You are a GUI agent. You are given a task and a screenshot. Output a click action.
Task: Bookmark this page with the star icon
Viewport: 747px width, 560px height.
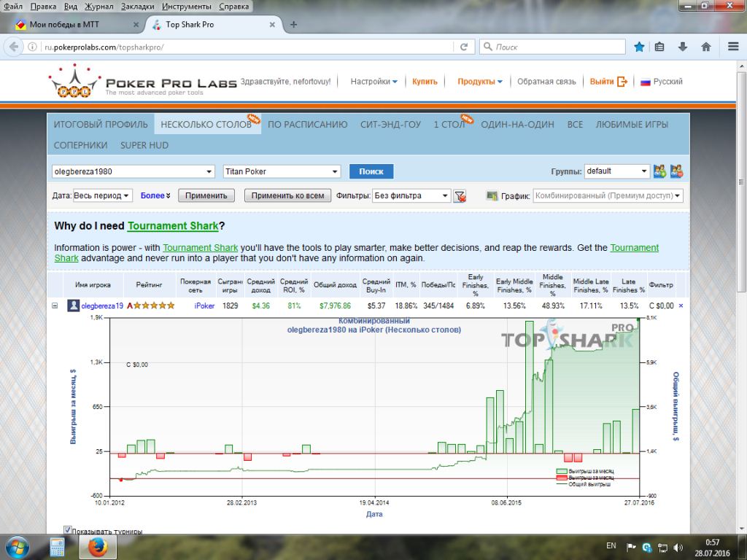click(x=639, y=47)
